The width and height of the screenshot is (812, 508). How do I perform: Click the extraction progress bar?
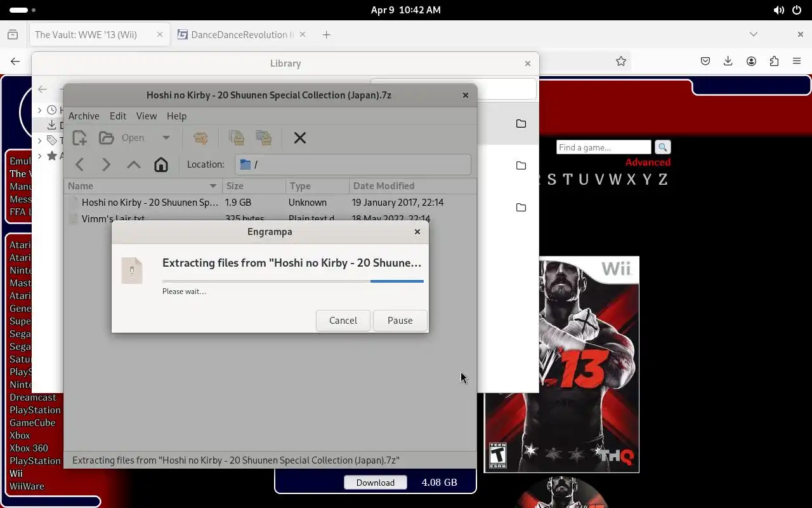[x=292, y=281]
